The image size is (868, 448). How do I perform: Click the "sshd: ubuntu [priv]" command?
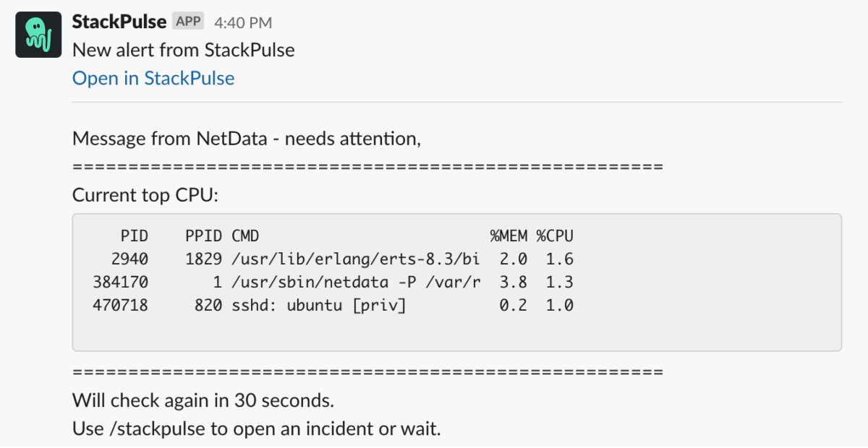318,305
